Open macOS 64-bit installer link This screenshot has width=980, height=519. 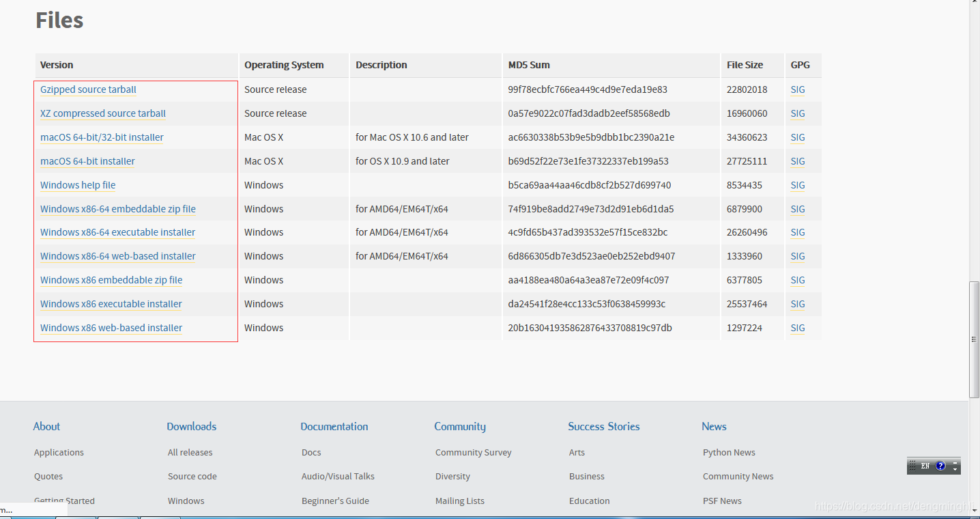(87, 161)
